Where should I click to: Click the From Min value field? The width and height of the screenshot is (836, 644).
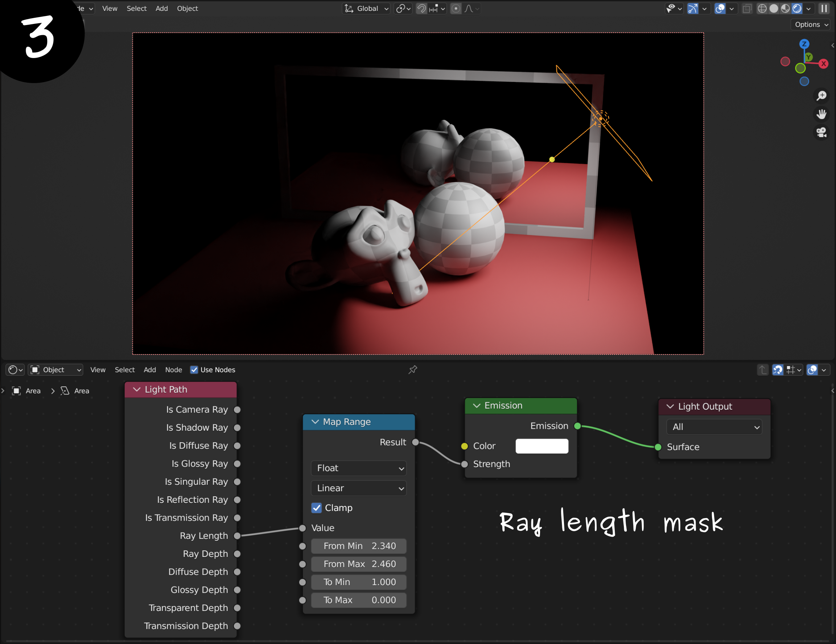(359, 546)
